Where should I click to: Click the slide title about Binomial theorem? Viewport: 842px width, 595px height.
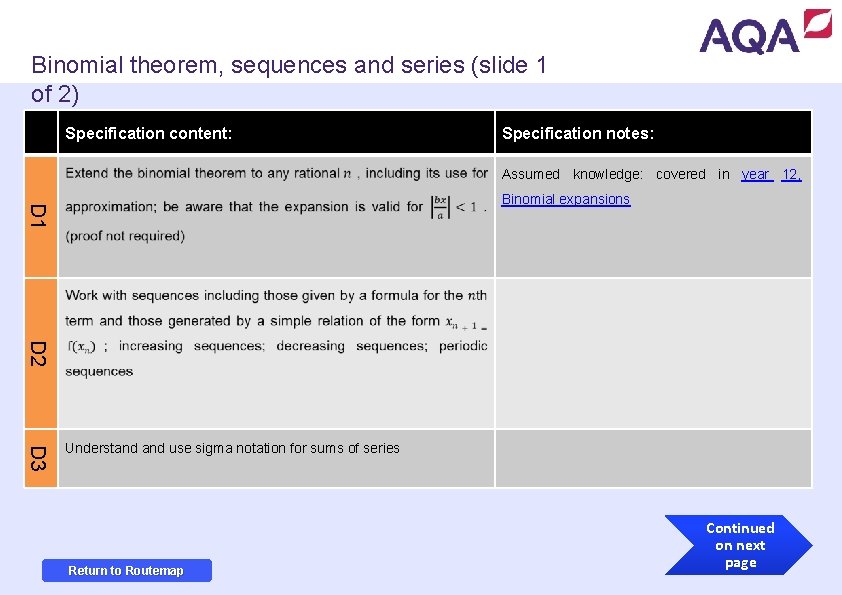pyautogui.click(x=289, y=80)
